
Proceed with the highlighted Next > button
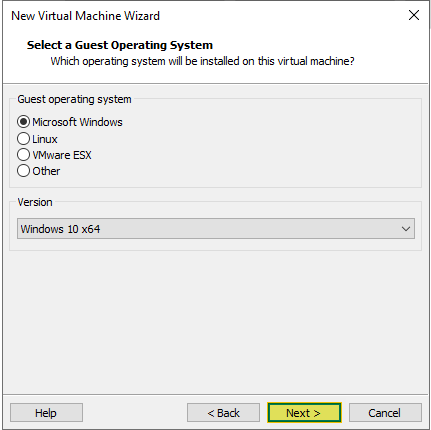pyautogui.click(x=304, y=413)
